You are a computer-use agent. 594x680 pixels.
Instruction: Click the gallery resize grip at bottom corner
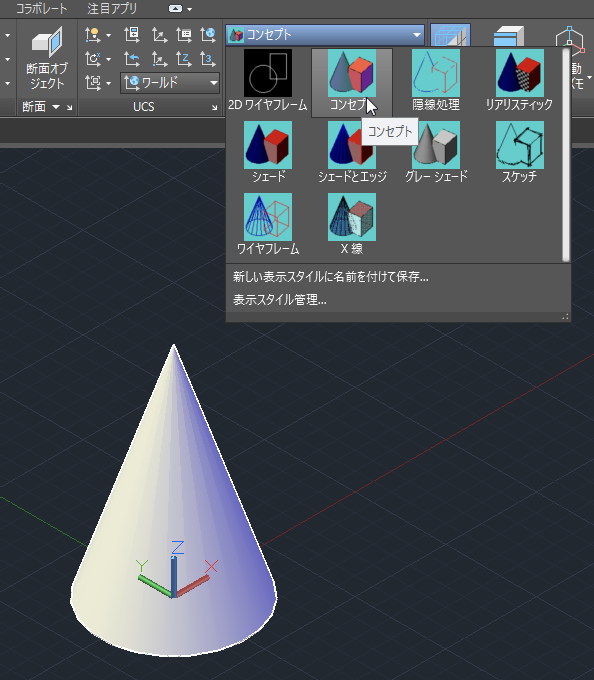click(565, 317)
